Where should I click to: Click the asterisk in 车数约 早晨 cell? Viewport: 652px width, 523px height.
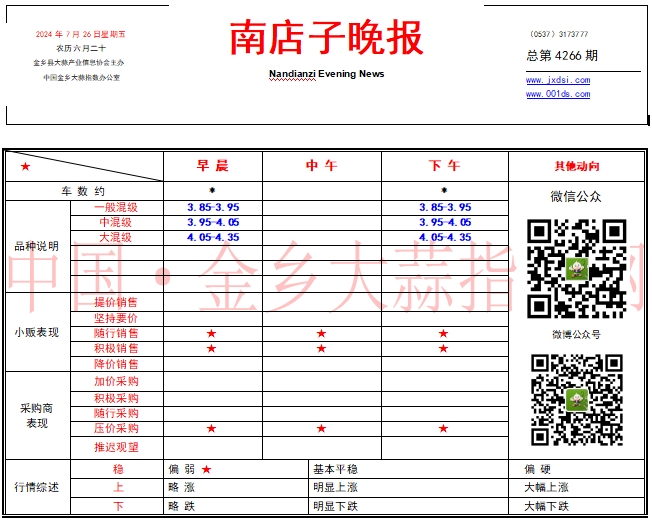(212, 190)
